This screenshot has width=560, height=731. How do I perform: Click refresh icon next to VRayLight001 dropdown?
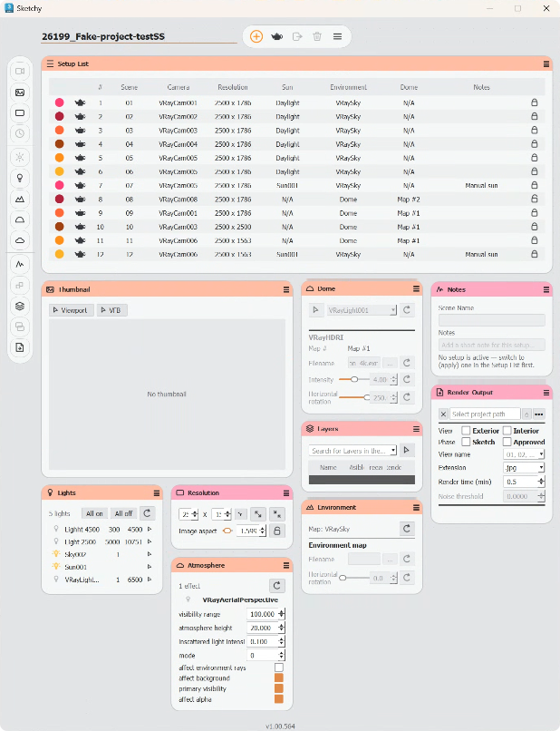[407, 310]
